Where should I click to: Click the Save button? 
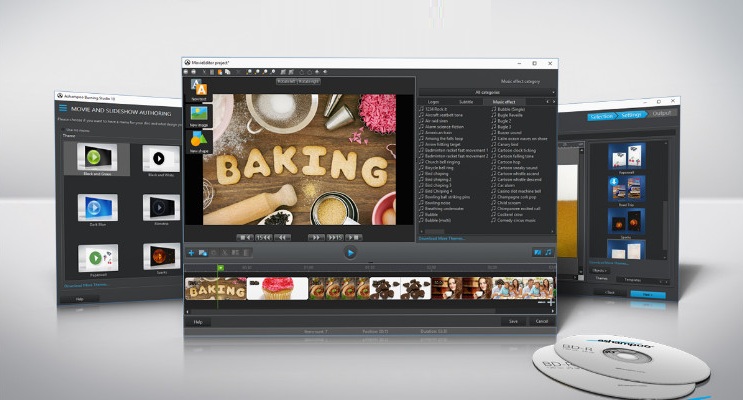(513, 321)
